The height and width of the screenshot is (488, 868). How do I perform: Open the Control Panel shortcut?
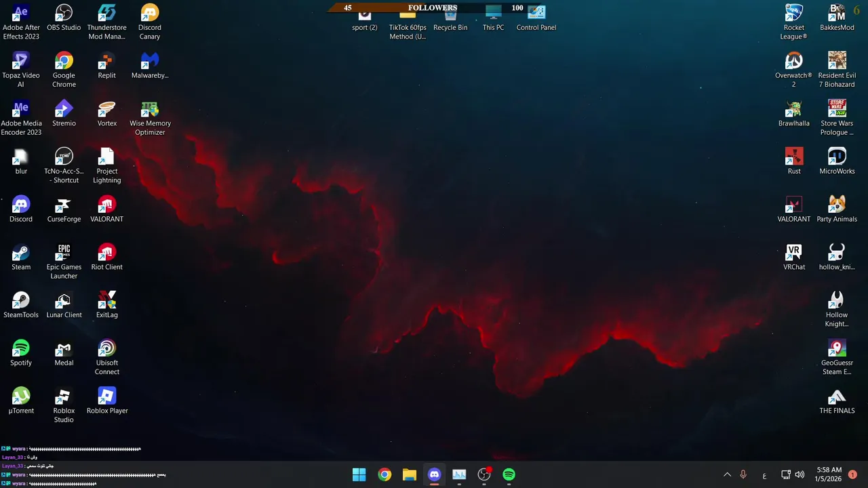click(x=536, y=18)
